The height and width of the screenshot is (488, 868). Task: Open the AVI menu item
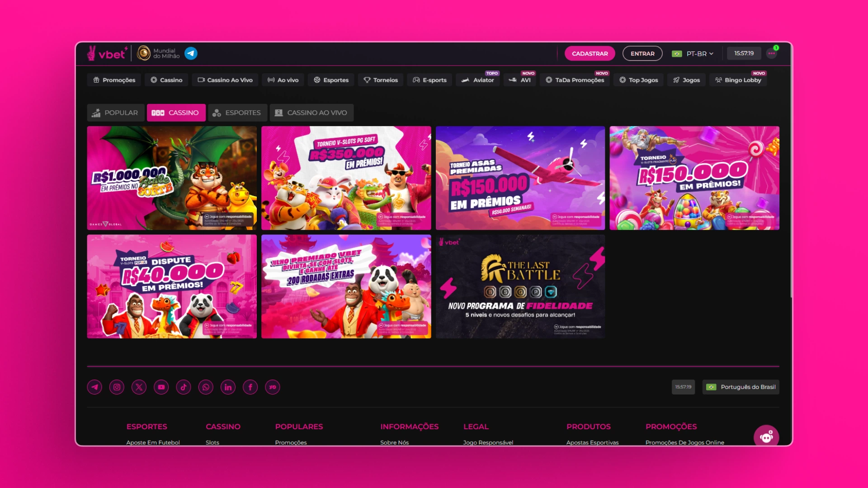(x=520, y=80)
